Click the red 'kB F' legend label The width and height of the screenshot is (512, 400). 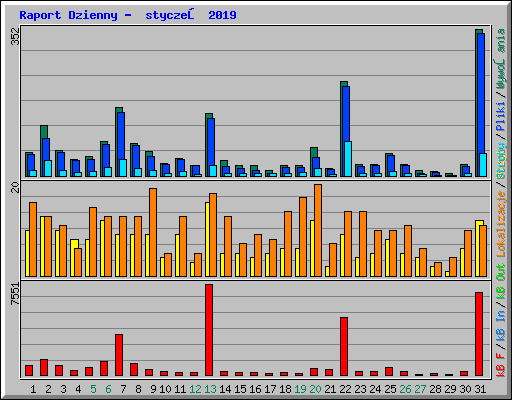pos(501,365)
